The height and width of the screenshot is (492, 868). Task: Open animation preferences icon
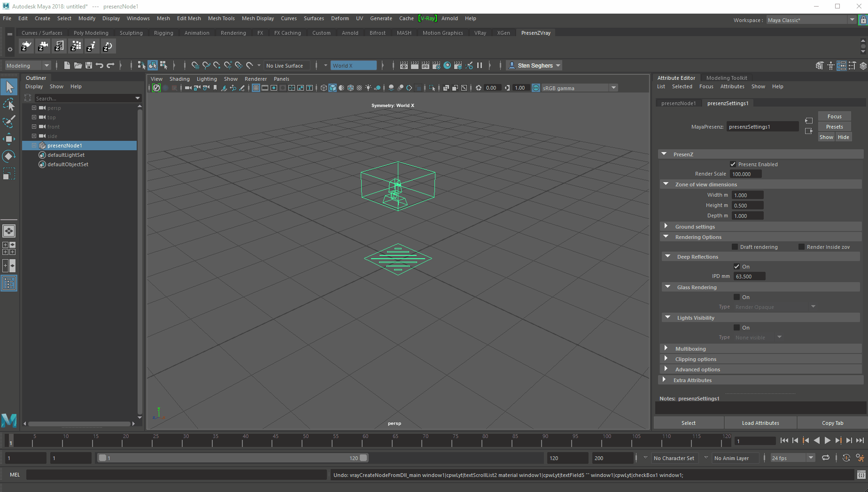pyautogui.click(x=860, y=458)
